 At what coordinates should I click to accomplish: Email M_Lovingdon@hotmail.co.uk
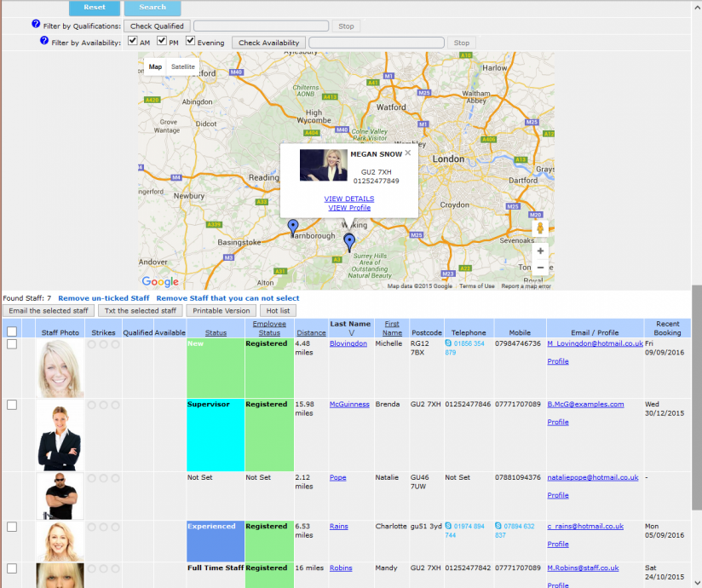coord(595,343)
